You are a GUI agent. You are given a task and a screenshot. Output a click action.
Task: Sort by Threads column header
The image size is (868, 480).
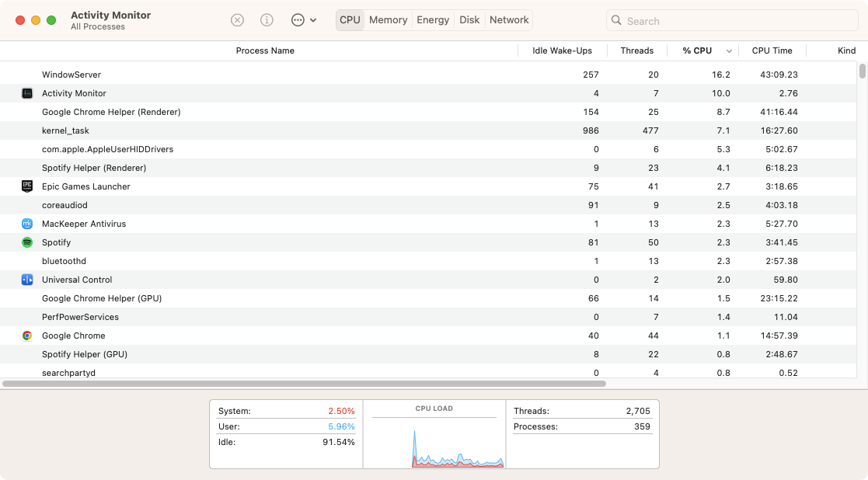tap(637, 51)
